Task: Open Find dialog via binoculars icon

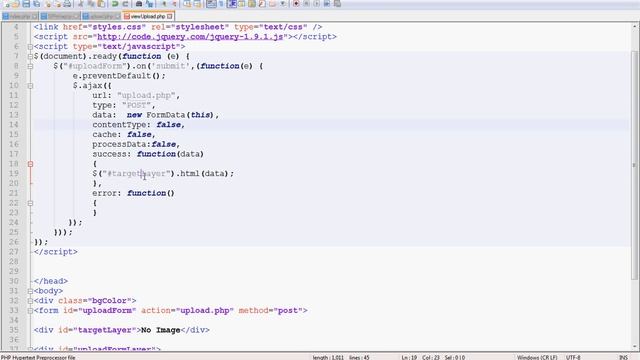Action: (139, 4)
